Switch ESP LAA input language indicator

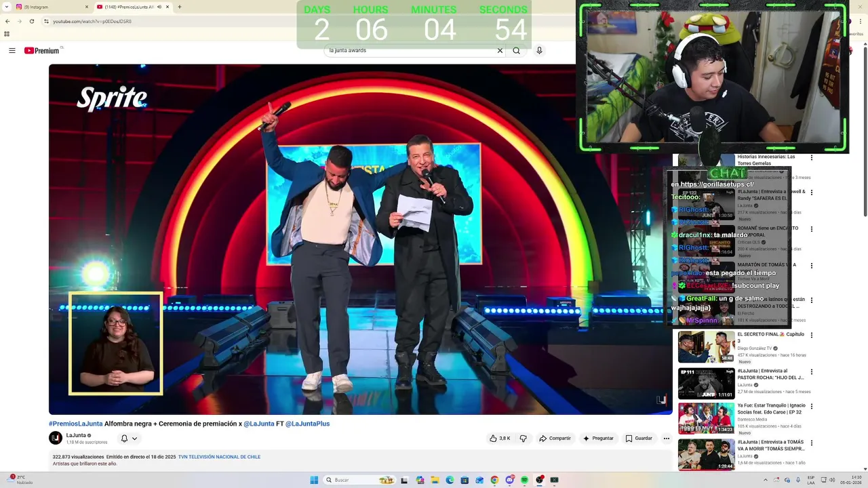[x=811, y=480]
